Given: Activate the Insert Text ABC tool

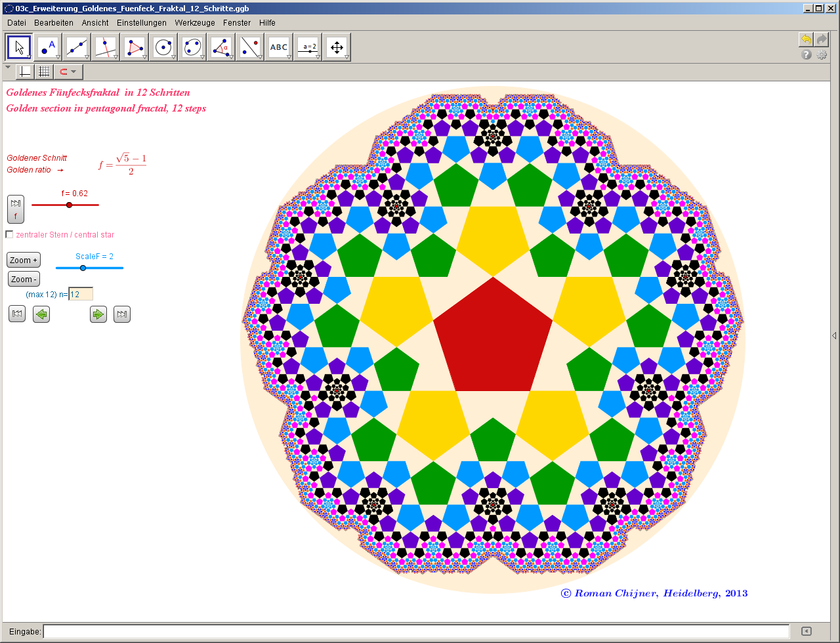Looking at the screenshot, I should coord(279,47).
